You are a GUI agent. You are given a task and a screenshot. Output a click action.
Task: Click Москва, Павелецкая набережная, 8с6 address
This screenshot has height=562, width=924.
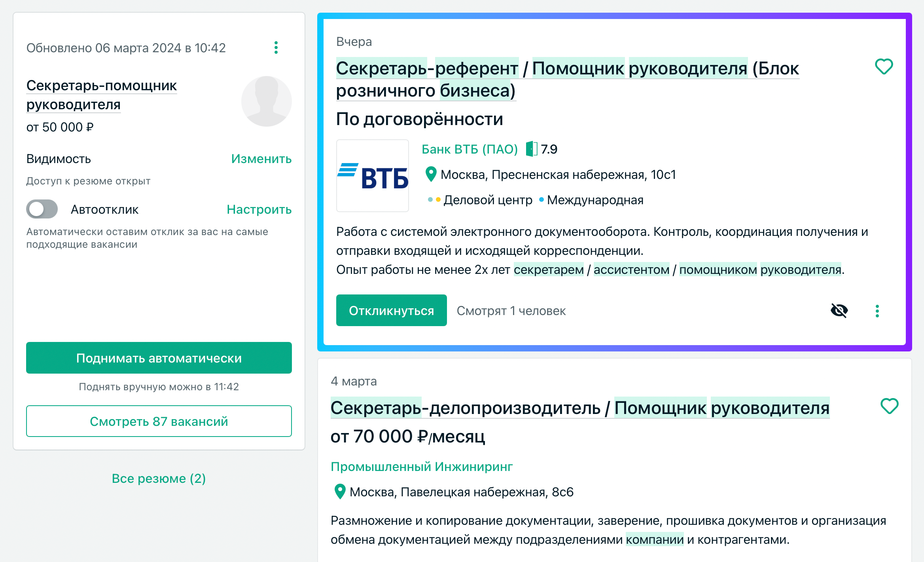(462, 492)
